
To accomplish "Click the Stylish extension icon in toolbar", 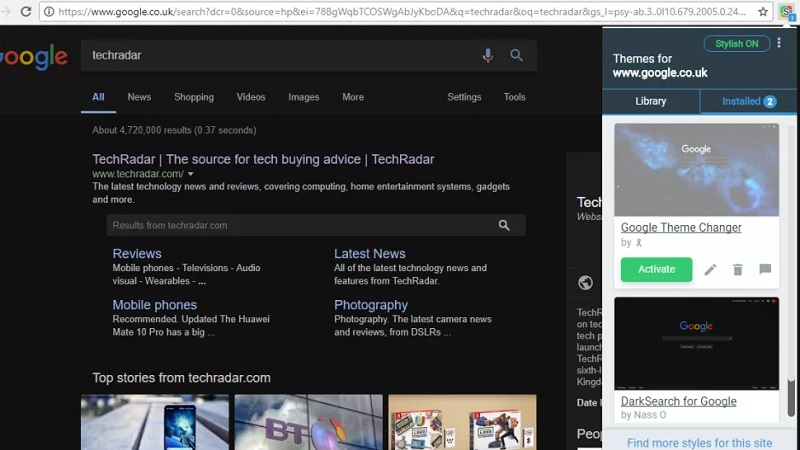I will (787, 12).
